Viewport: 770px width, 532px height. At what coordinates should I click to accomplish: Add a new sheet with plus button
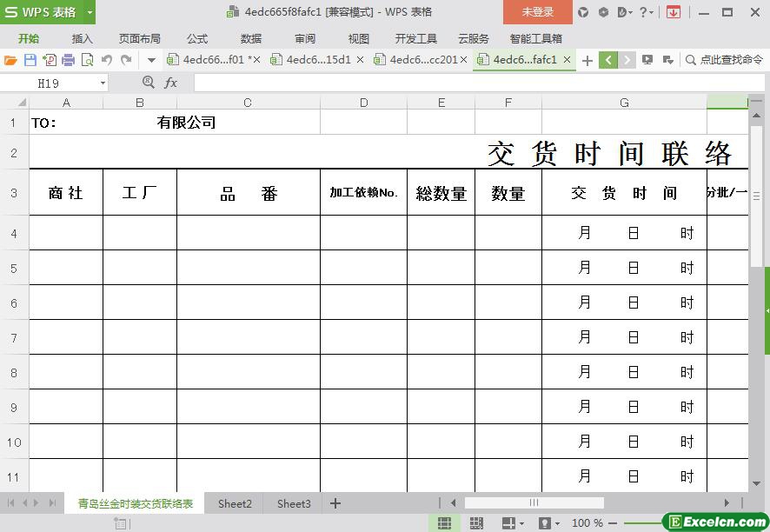tap(335, 503)
